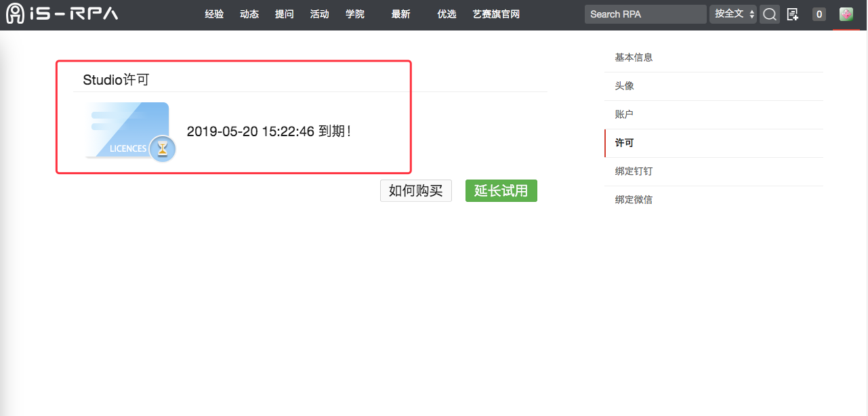Click the magnifier search icon
The height and width of the screenshot is (416, 868).
769,14
